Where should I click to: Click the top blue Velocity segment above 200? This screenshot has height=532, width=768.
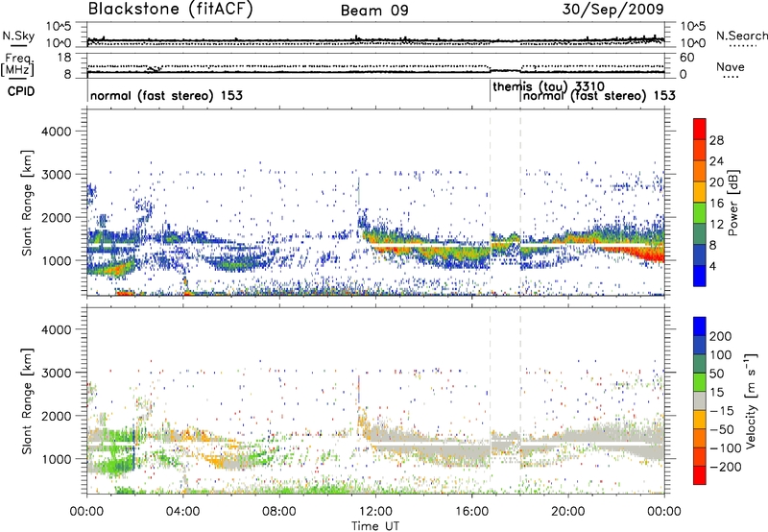[x=700, y=326]
